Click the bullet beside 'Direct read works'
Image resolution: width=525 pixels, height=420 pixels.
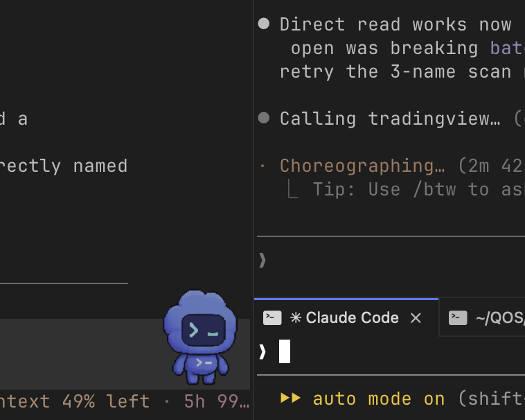pyautogui.click(x=264, y=24)
